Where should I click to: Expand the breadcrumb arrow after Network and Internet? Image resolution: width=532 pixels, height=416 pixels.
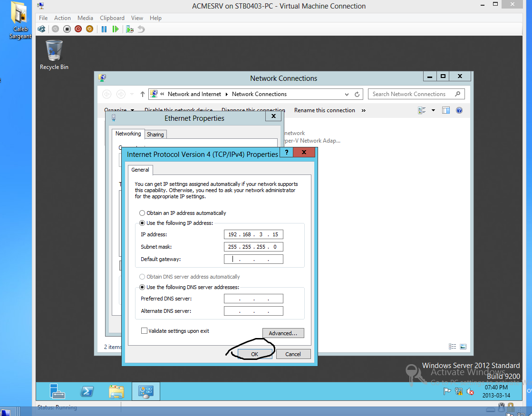coord(227,94)
